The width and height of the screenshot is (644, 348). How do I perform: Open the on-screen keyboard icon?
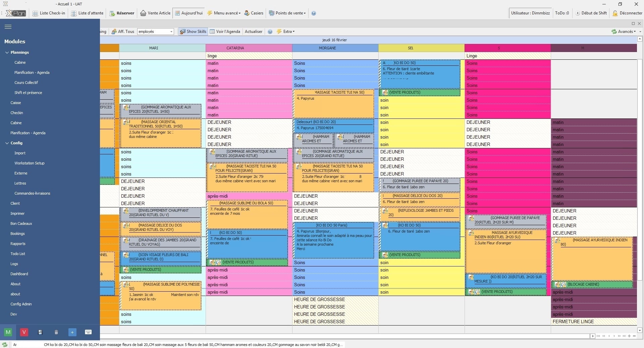click(x=88, y=332)
